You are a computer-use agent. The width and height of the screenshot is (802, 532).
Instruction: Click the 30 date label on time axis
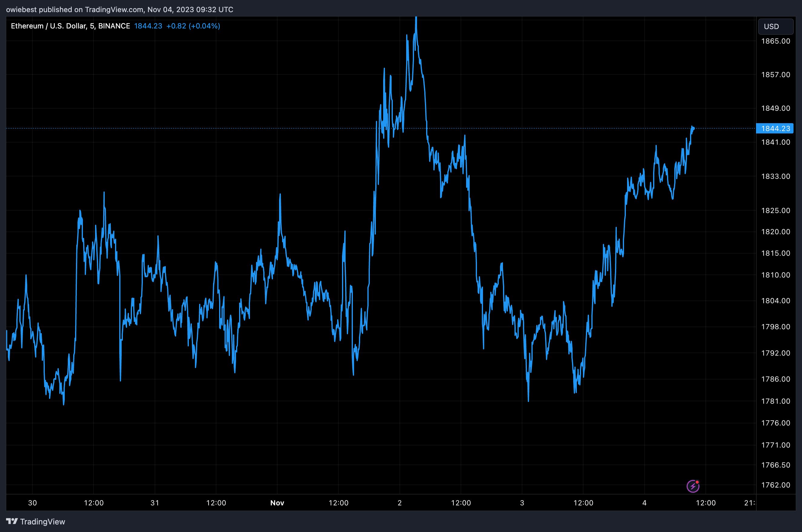32,503
